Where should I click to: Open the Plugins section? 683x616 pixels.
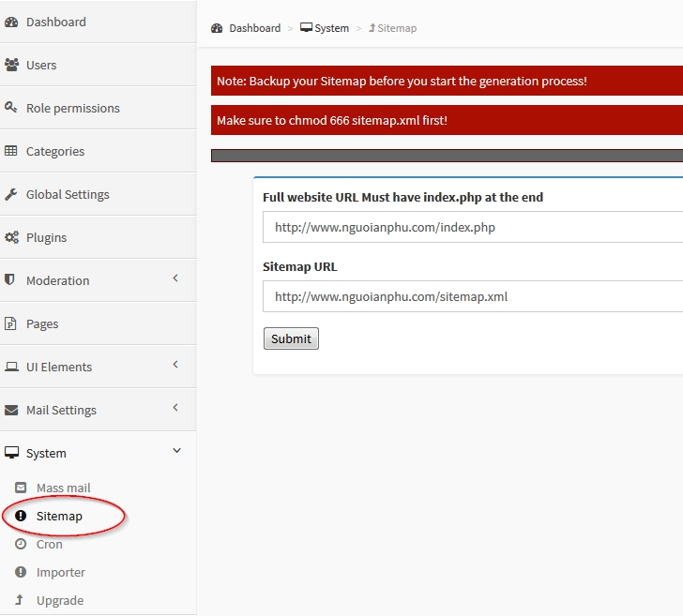98,237
